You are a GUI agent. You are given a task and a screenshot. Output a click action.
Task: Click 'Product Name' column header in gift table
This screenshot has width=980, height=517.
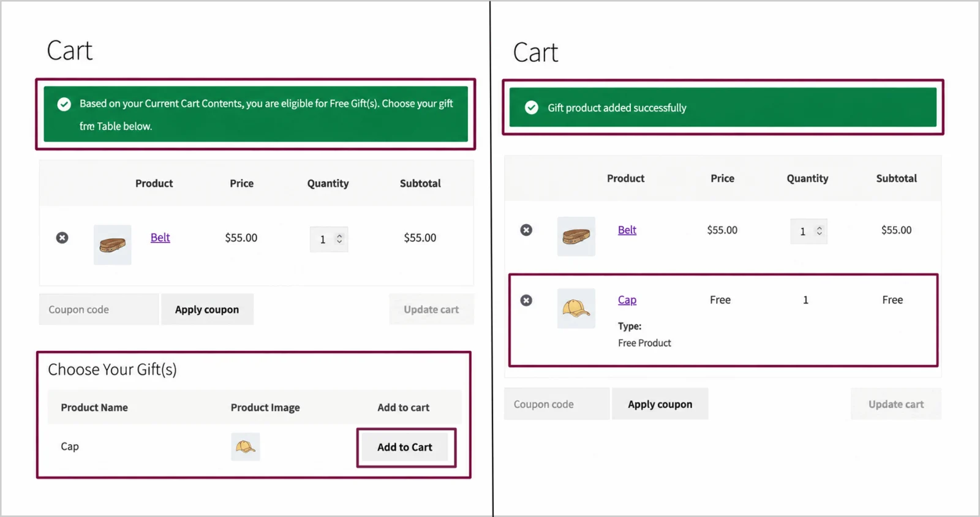(94, 407)
